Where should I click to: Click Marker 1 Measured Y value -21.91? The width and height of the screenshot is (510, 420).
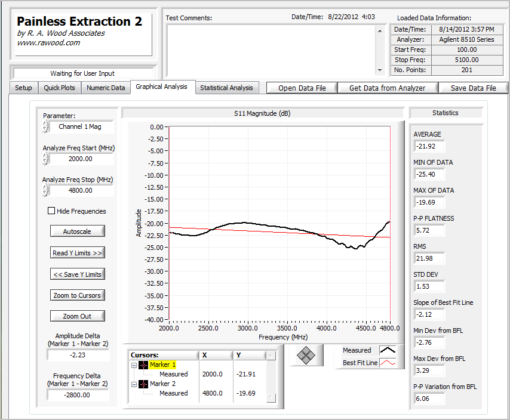coord(246,374)
